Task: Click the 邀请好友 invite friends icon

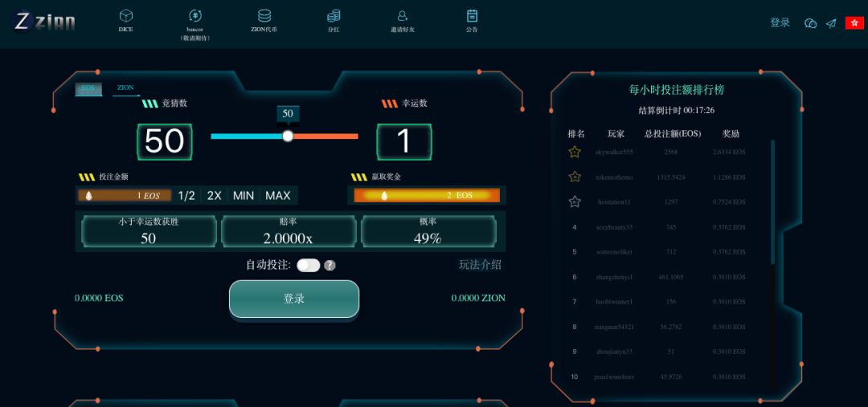Action: pos(403,16)
